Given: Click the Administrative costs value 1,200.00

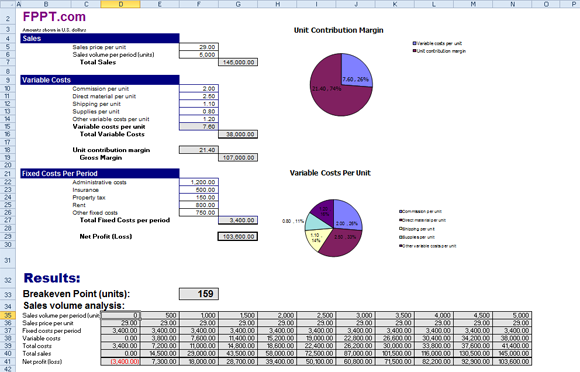Looking at the screenshot, I should pos(199,182).
